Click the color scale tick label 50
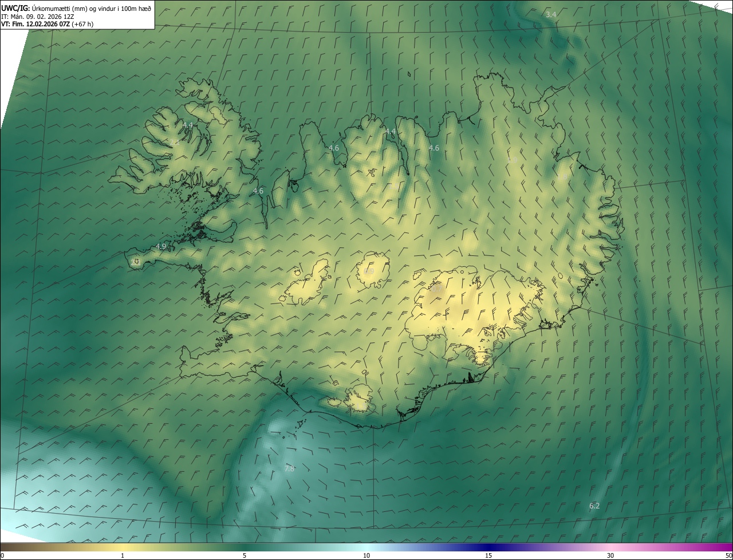 pyautogui.click(x=728, y=555)
